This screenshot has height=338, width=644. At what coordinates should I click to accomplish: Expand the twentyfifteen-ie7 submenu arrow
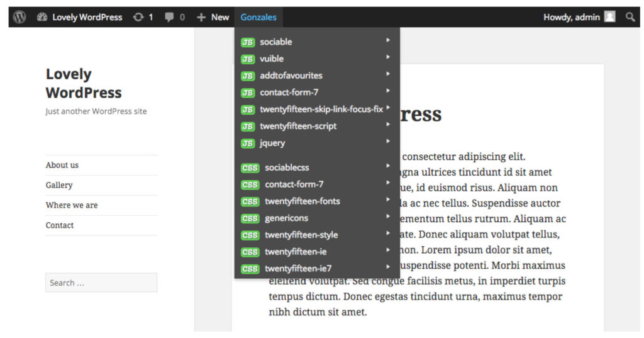(x=388, y=267)
